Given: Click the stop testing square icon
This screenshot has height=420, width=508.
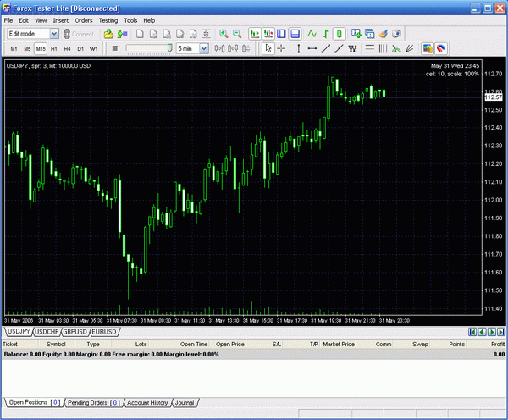Looking at the screenshot, I should point(114,48).
